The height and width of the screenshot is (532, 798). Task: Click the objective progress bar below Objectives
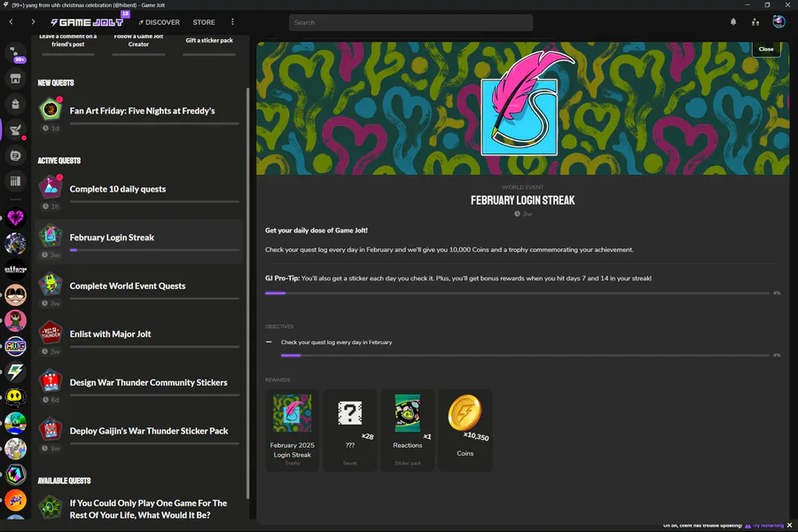[x=525, y=356]
